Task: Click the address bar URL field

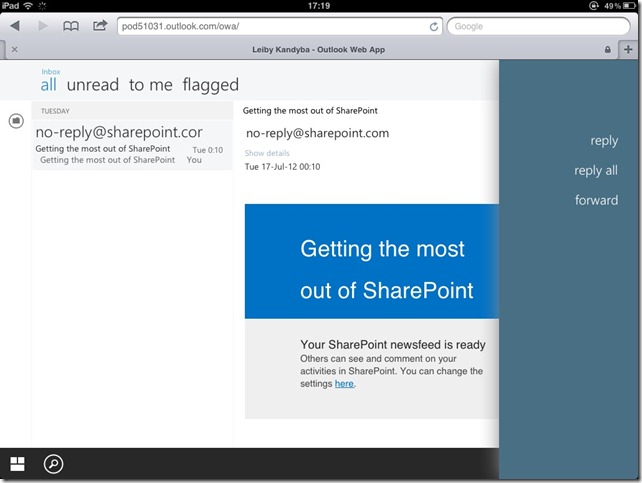Action: [x=280, y=26]
